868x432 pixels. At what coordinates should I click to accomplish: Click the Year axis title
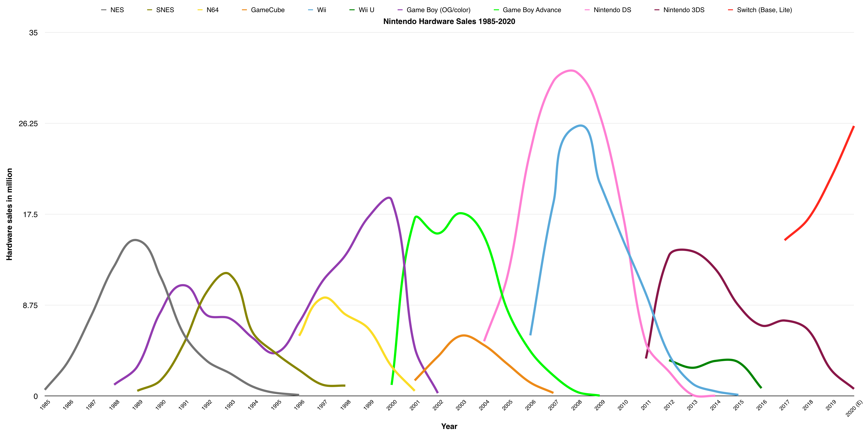(449, 426)
